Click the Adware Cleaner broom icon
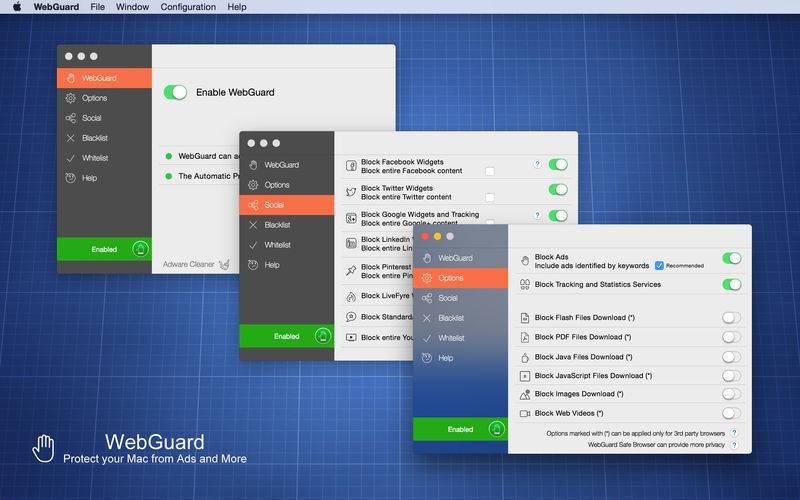The image size is (800, 500). point(224,264)
